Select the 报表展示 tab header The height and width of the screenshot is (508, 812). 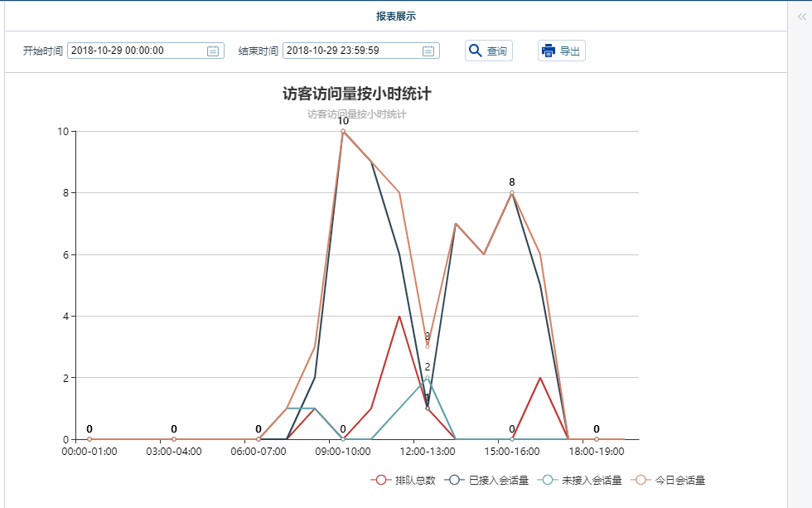395,17
